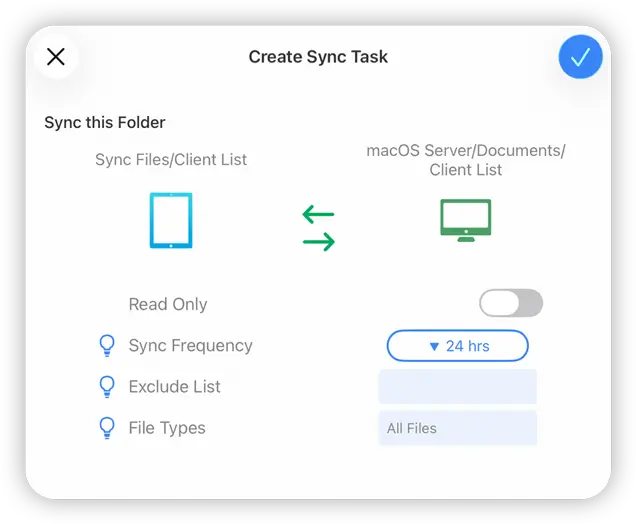Click the File Types label

click(x=167, y=428)
